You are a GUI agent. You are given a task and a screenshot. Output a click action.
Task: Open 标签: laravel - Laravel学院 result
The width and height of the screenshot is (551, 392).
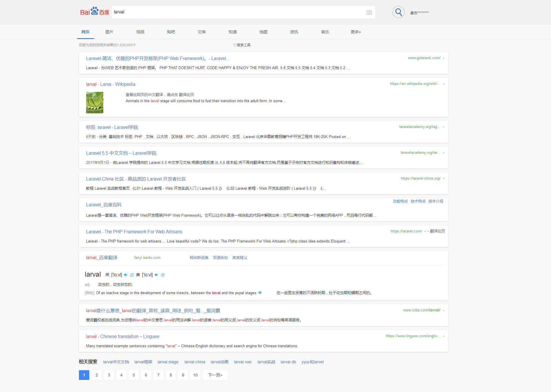click(x=112, y=127)
